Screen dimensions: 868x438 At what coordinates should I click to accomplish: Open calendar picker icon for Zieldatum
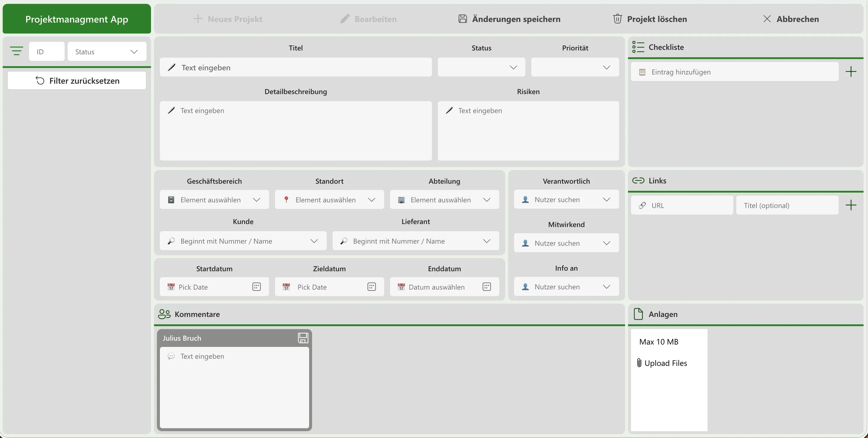371,287
